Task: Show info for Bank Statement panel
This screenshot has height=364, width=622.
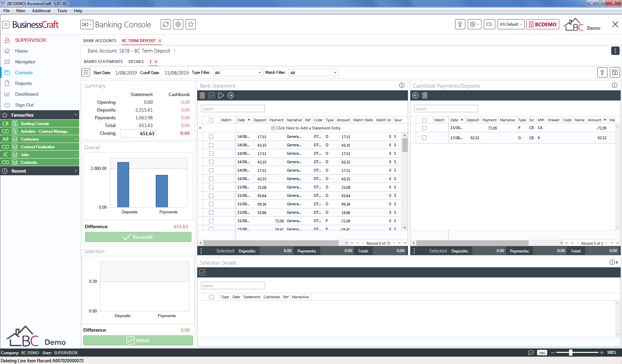Action: click(402, 85)
